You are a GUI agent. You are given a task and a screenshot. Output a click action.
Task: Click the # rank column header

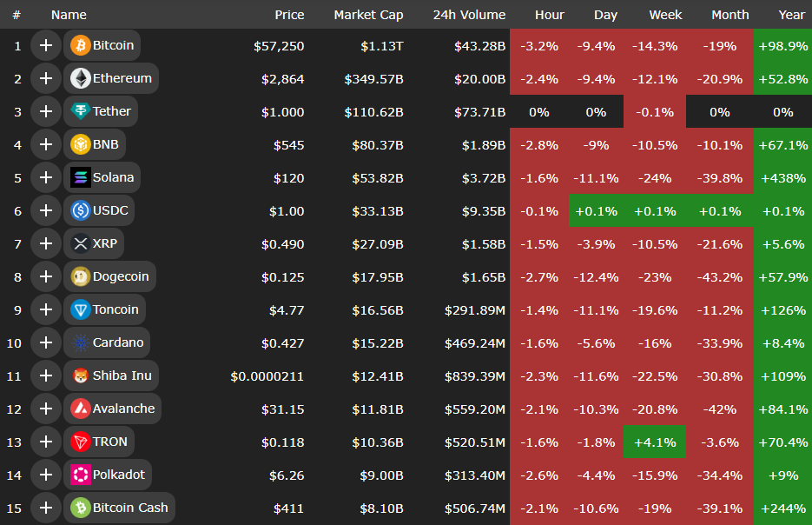tap(17, 15)
